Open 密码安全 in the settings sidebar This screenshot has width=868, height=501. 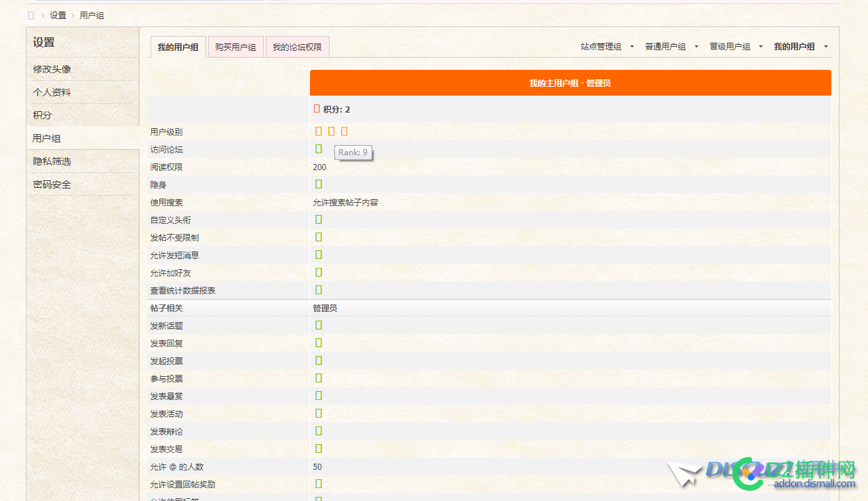click(x=52, y=184)
